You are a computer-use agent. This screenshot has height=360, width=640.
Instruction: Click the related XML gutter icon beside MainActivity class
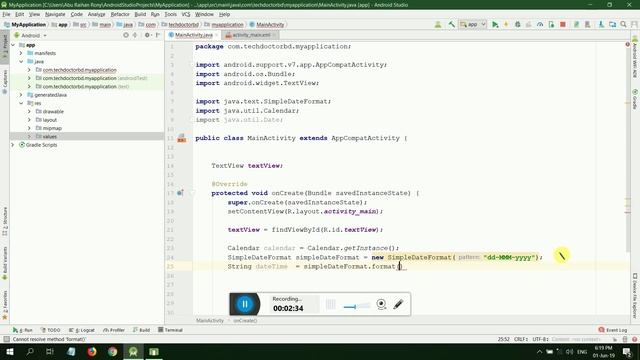(x=182, y=138)
